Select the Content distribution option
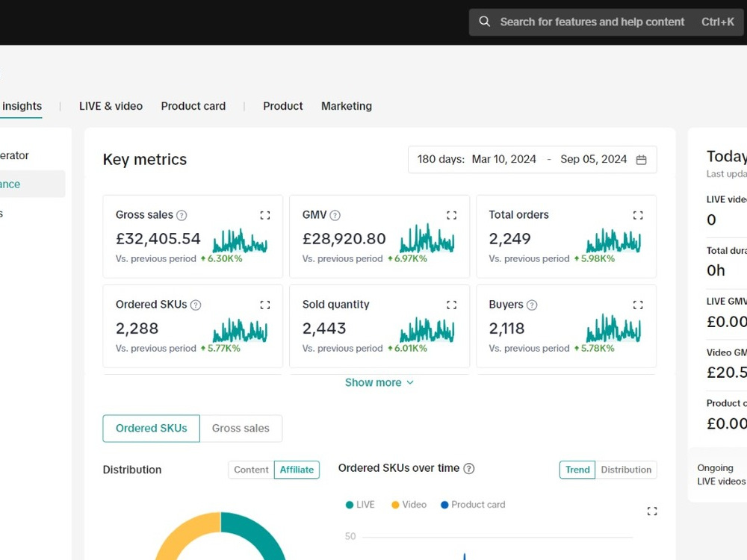This screenshot has width=747, height=560. pos(251,470)
